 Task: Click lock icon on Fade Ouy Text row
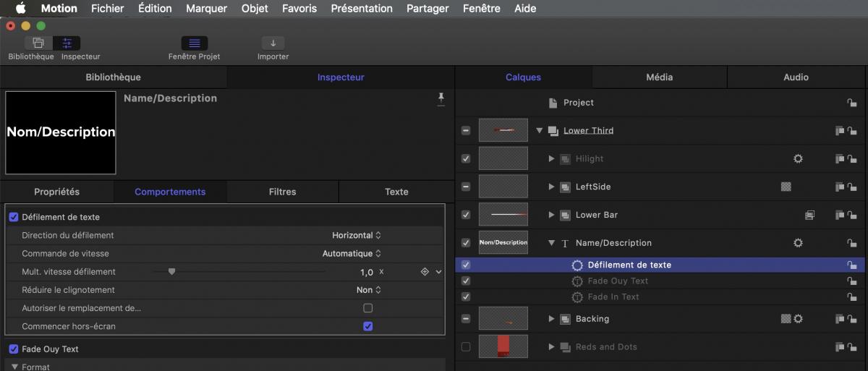coord(852,281)
